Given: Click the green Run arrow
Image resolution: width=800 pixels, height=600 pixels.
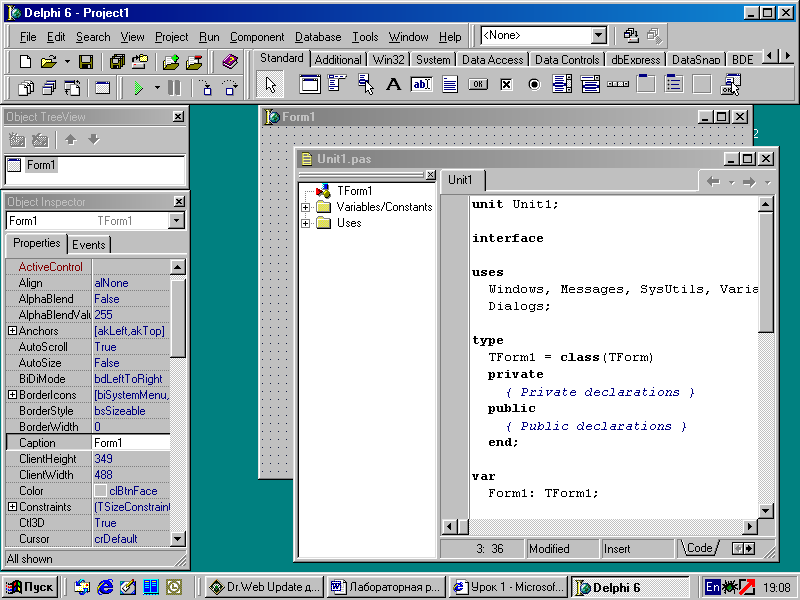Looking at the screenshot, I should click(138, 88).
